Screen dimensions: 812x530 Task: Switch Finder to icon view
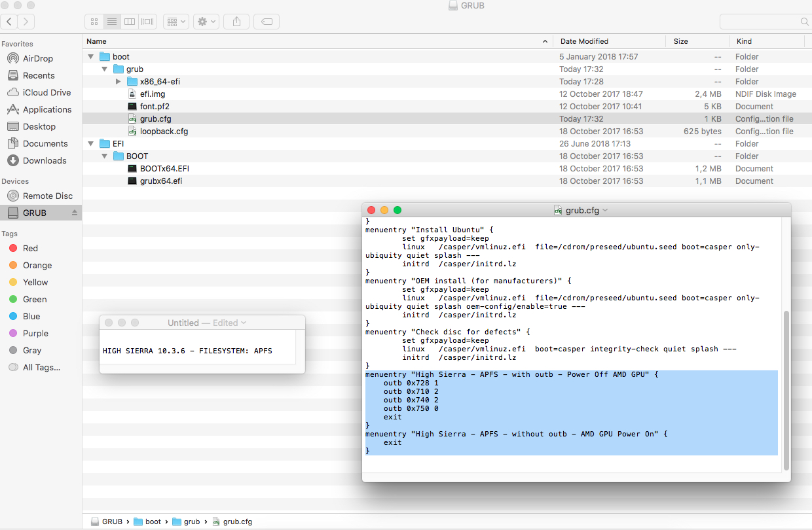coord(94,22)
